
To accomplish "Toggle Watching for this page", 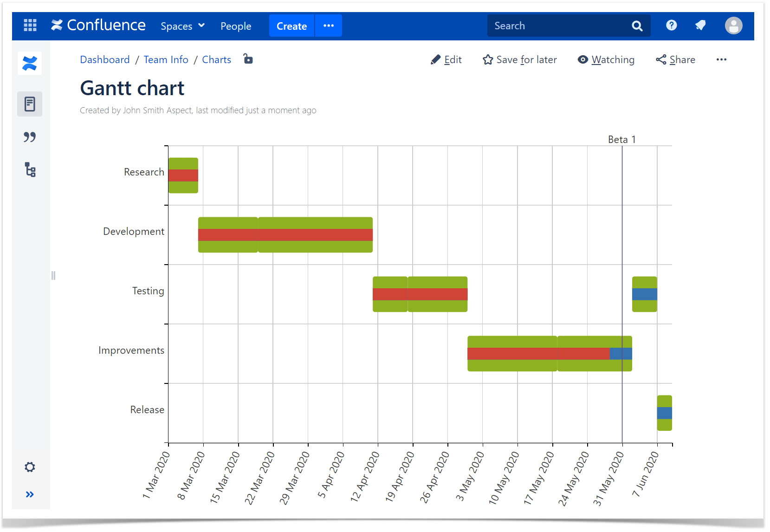I will coord(606,60).
